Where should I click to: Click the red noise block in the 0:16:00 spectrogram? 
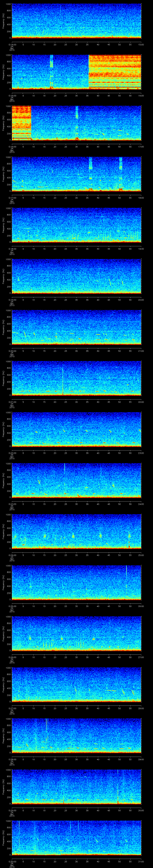(21, 123)
